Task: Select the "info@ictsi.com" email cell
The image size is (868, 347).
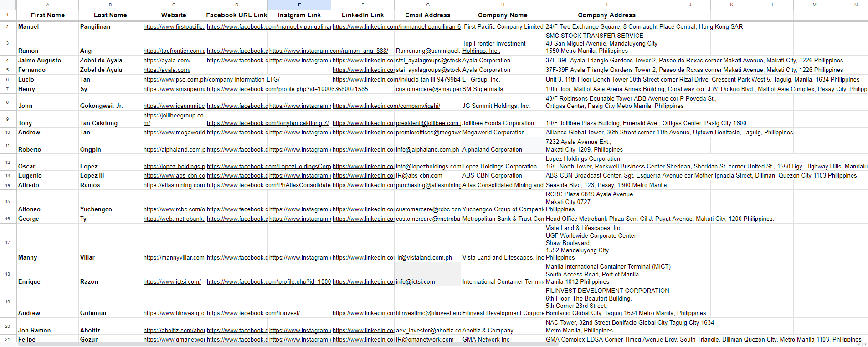Action: tap(427, 274)
